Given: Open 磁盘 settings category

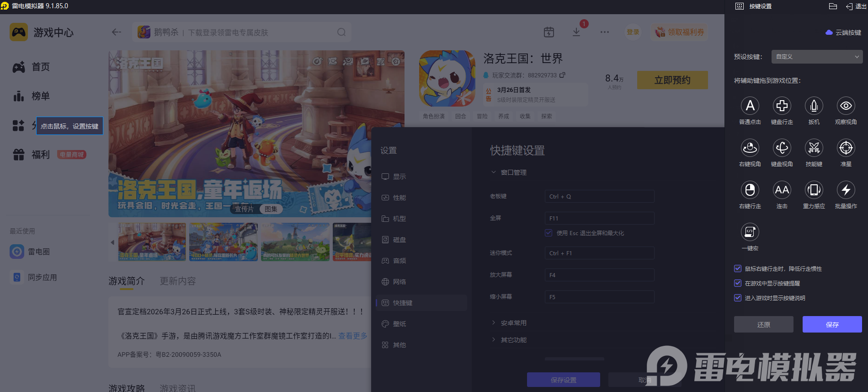Looking at the screenshot, I should [x=421, y=240].
